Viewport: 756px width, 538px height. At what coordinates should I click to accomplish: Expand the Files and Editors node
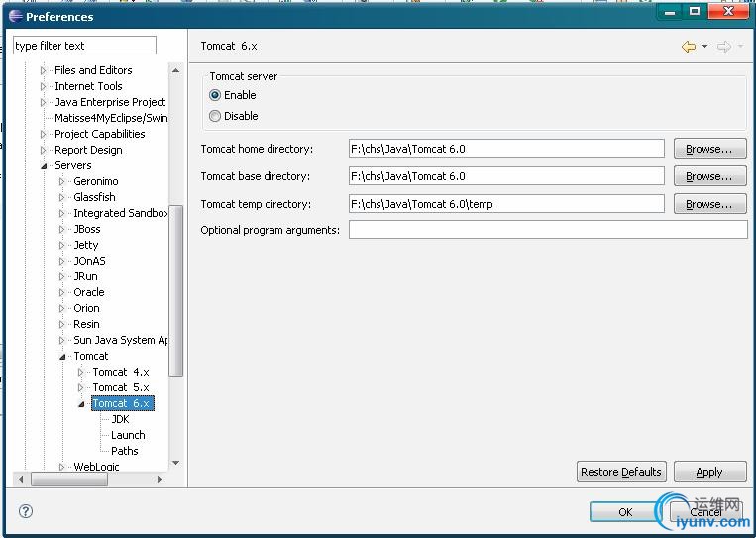point(43,71)
